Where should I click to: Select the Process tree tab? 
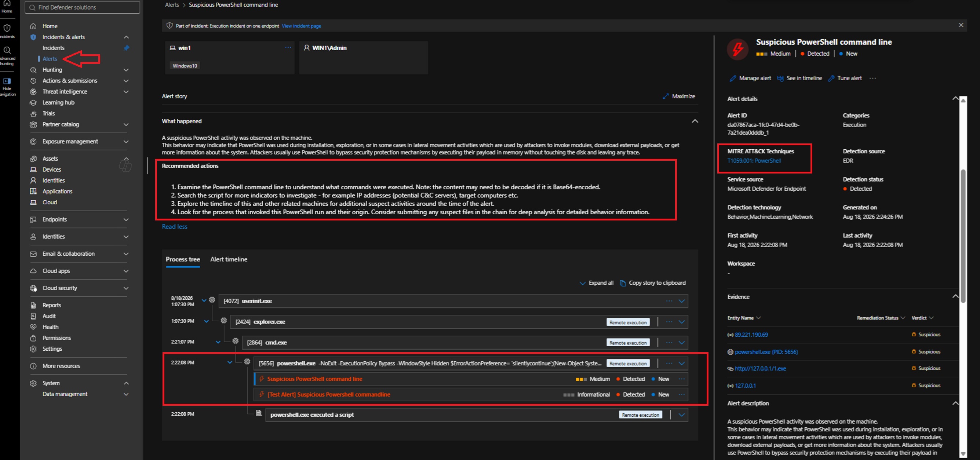(x=183, y=259)
